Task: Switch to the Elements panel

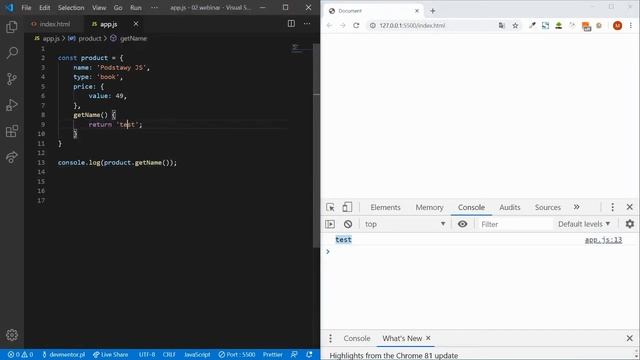Action: 385,207
